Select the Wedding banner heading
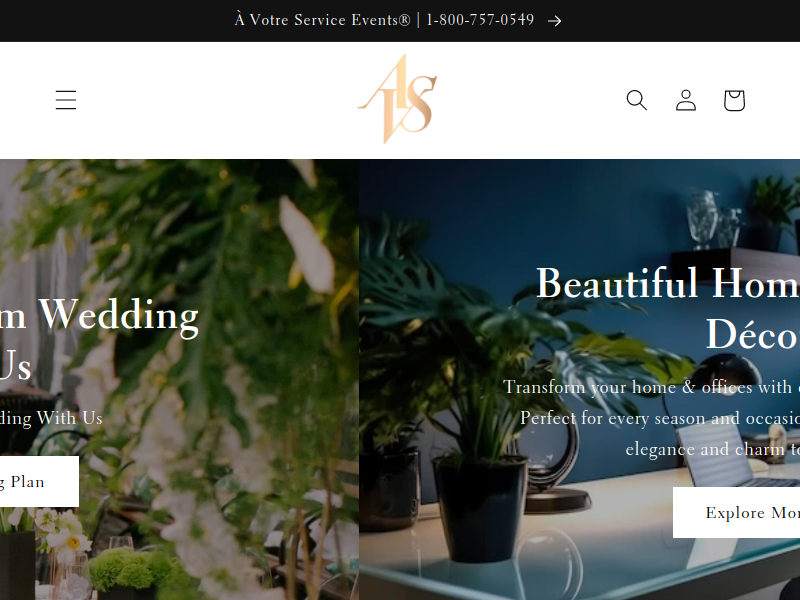This screenshot has height=600, width=800. (x=99, y=339)
